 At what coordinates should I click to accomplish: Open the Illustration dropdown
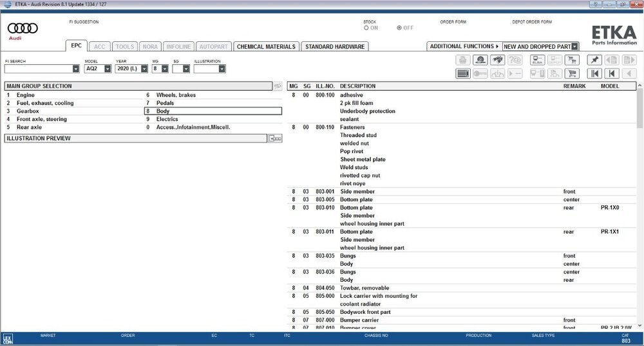click(x=222, y=69)
